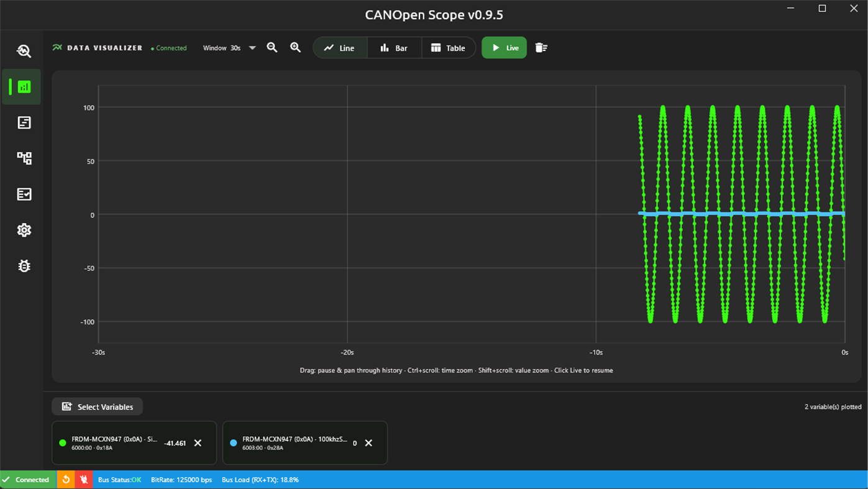Click the BitRate: 125000 bps text

tap(181, 480)
